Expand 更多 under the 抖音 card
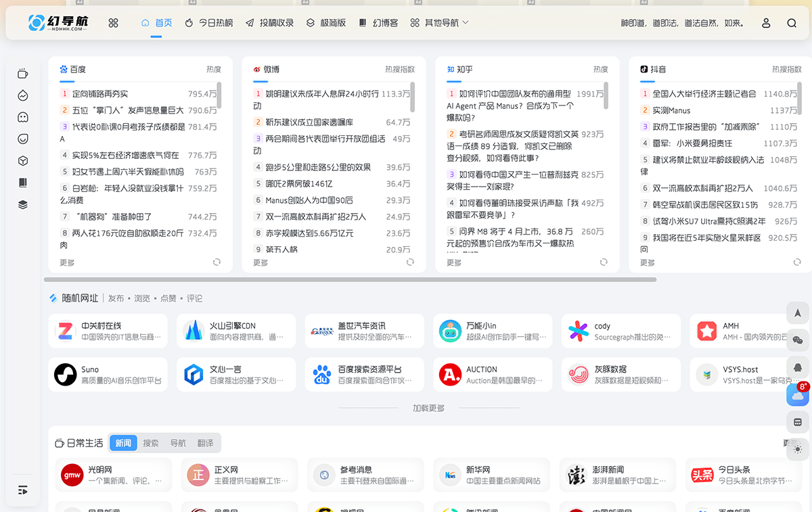The image size is (812, 512). tap(646, 261)
